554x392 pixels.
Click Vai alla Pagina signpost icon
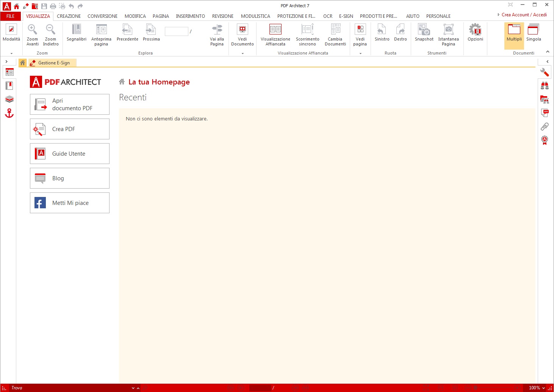click(217, 30)
